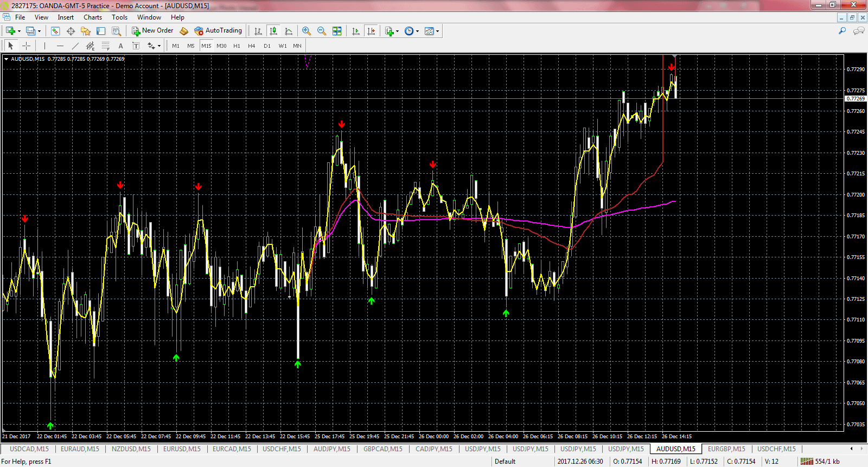868x467 pixels.
Task: Switch to the EURGBP,M15 chart tab
Action: click(726, 449)
